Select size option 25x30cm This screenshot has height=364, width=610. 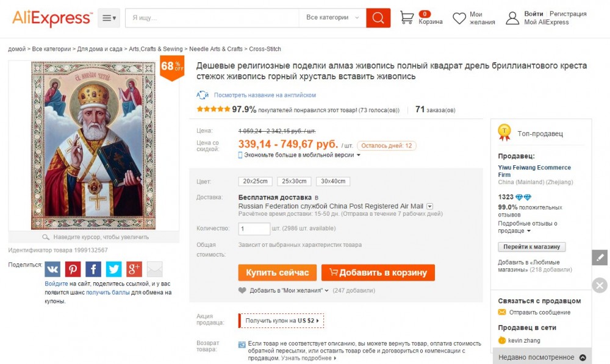(x=294, y=181)
